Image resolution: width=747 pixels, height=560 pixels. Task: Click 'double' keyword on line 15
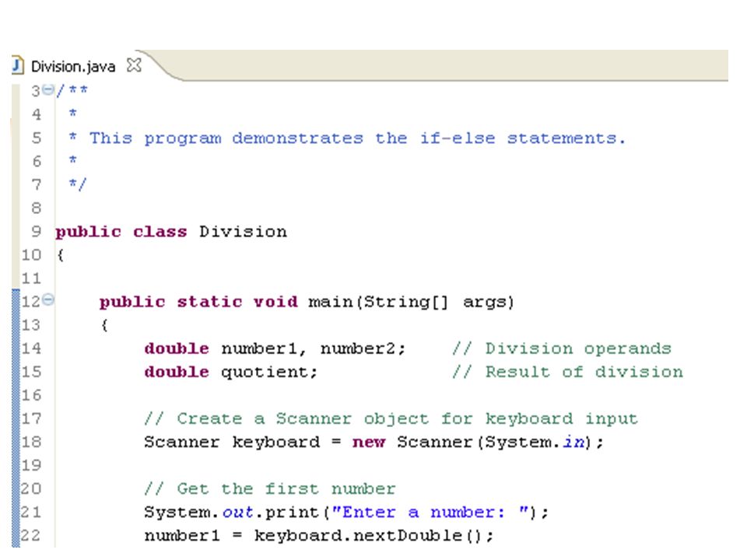(177, 372)
